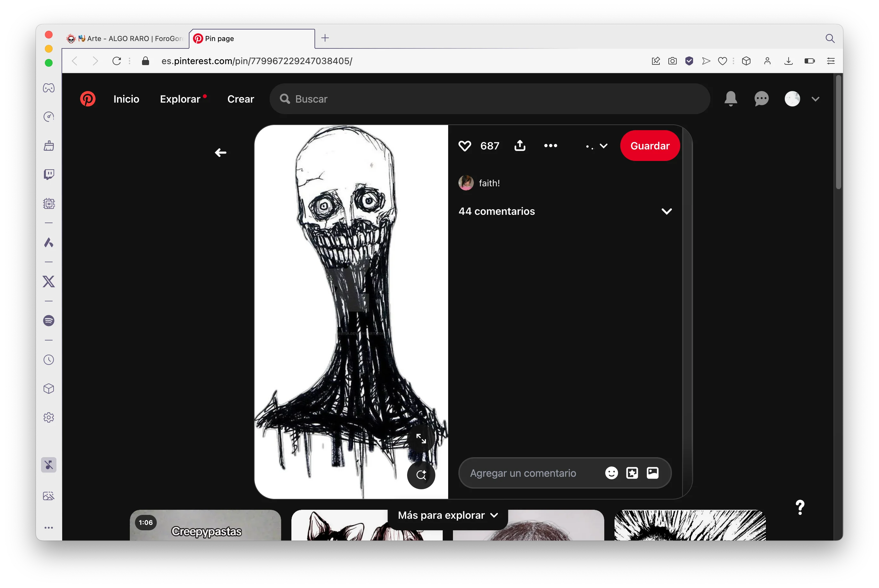Screen dimensions: 879x588
Task: Open the board selection dropdown
Action: click(597, 146)
